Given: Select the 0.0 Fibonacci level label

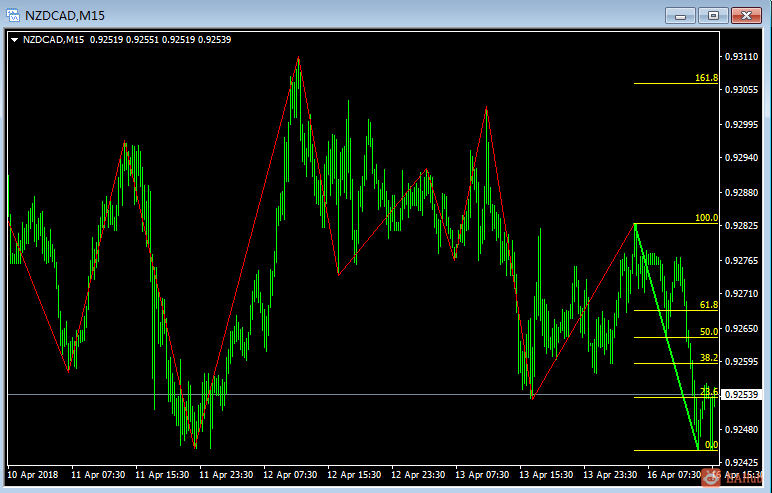Looking at the screenshot, I should [711, 445].
